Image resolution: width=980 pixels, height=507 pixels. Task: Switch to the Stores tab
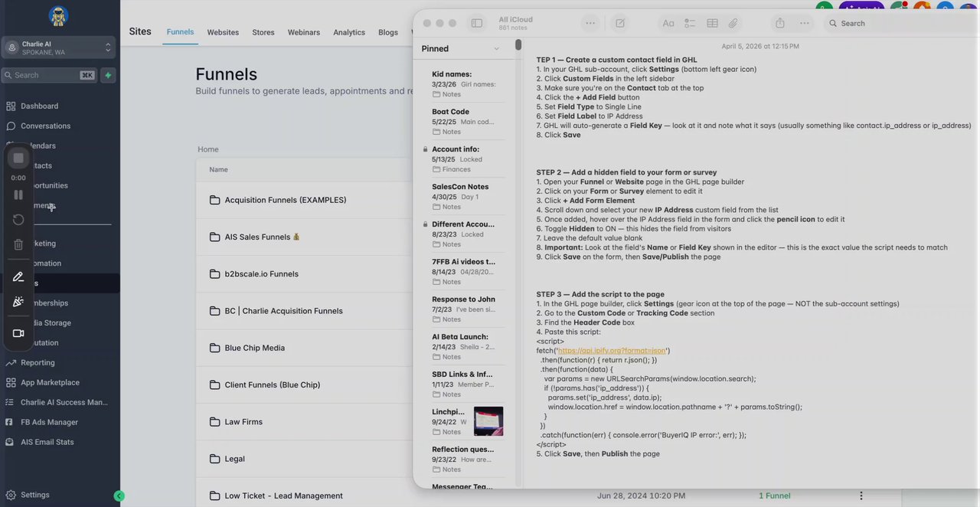[263, 32]
